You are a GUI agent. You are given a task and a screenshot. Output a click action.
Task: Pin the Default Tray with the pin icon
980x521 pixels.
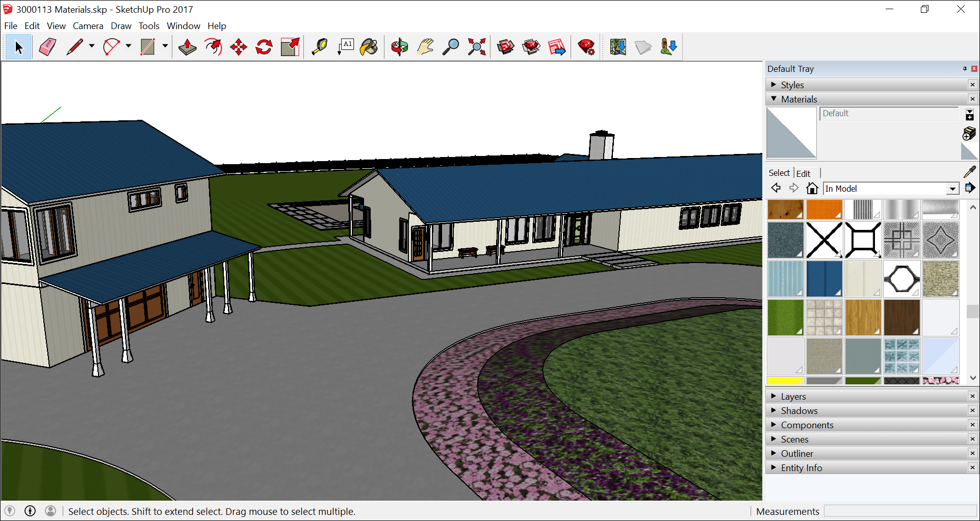coord(965,68)
